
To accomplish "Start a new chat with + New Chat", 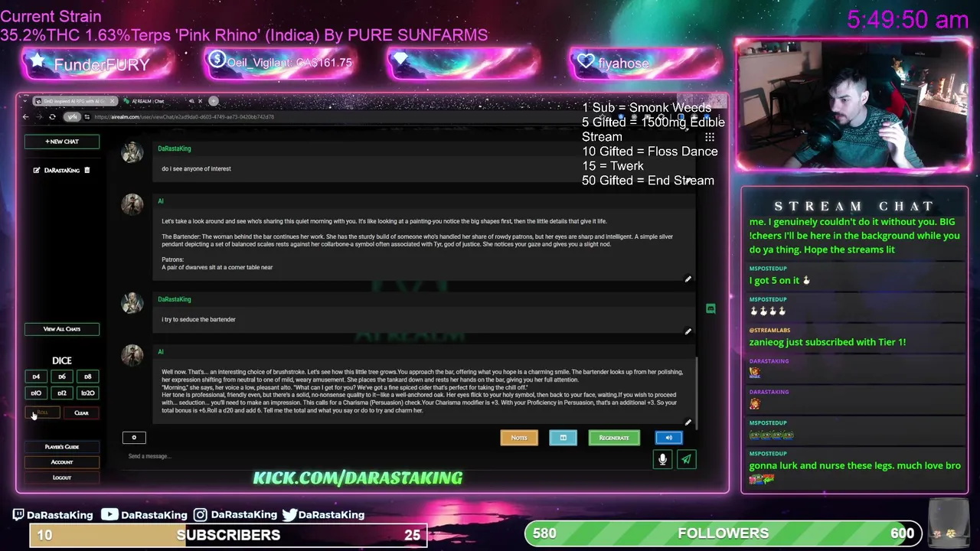I will point(61,142).
